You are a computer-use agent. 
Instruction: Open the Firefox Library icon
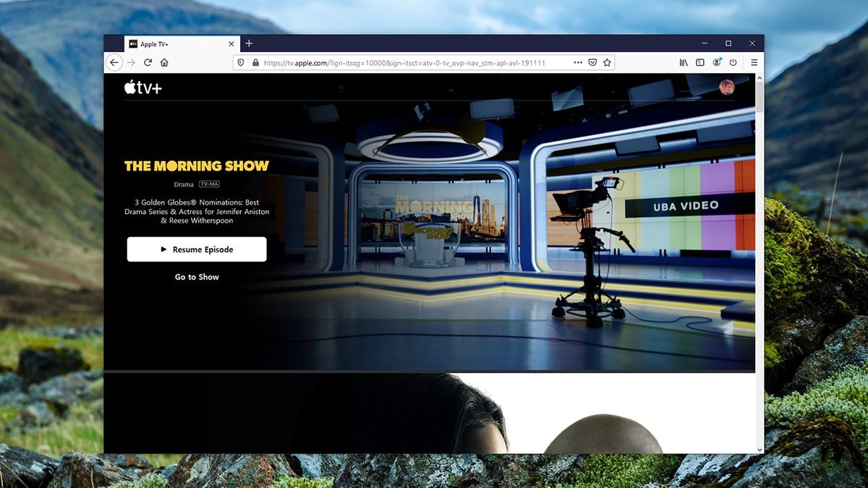coord(683,62)
